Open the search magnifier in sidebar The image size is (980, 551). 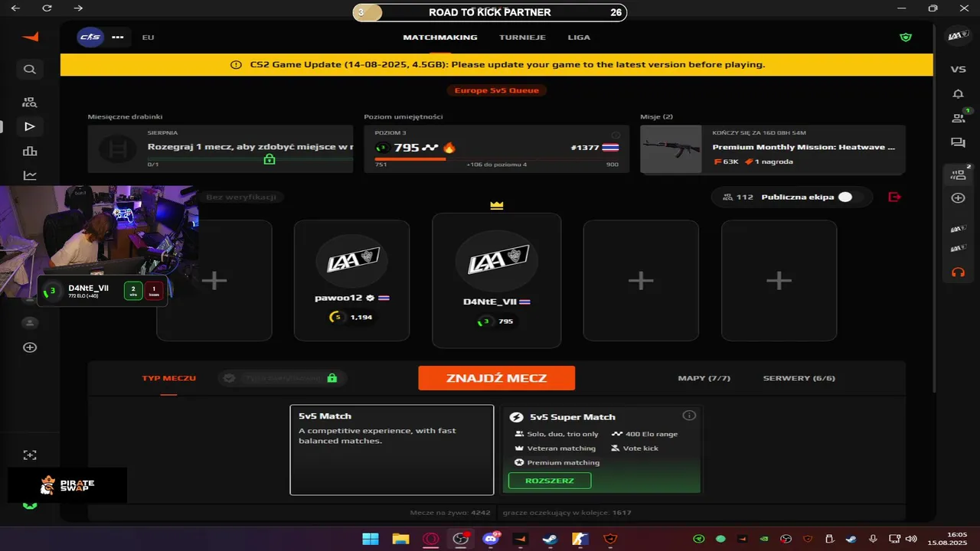(x=30, y=70)
